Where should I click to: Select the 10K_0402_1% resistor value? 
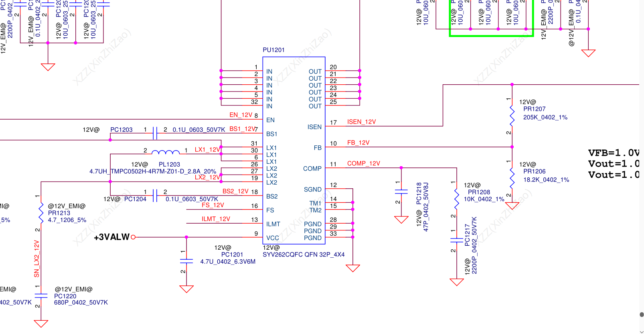tap(484, 199)
